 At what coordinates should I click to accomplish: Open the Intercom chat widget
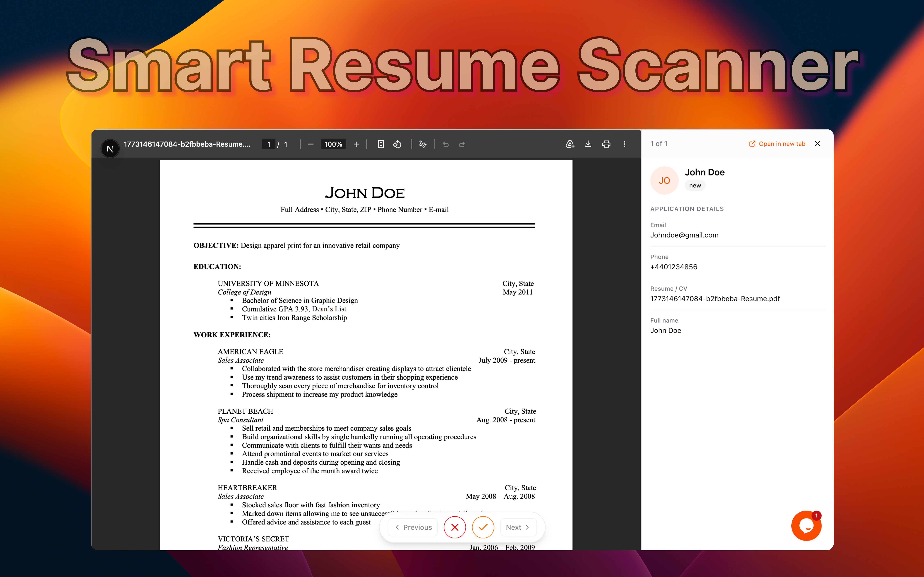tap(806, 525)
